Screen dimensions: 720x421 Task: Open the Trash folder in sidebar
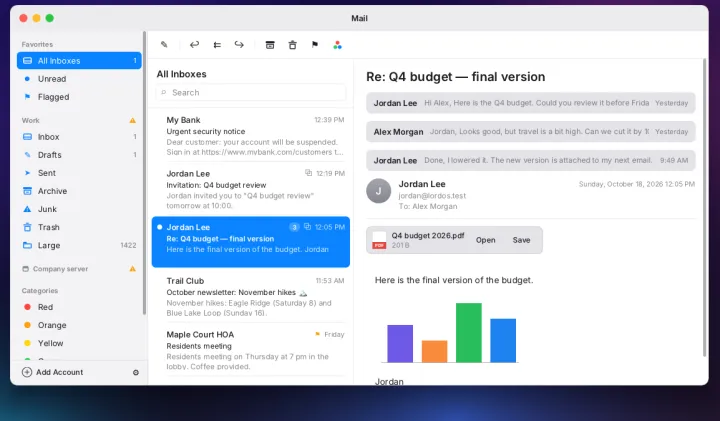point(79,227)
